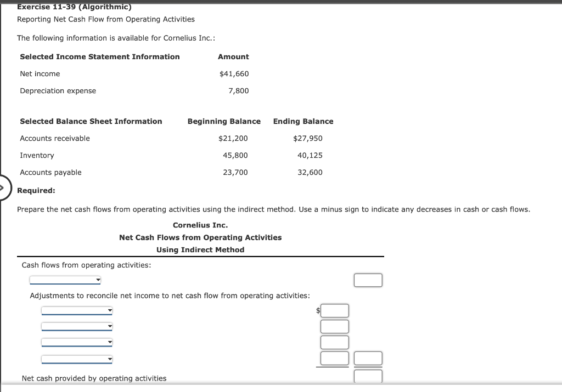This screenshot has height=392, width=562.
Task: Click Net Cash Flows from Operating Activities title
Action: coord(200,237)
